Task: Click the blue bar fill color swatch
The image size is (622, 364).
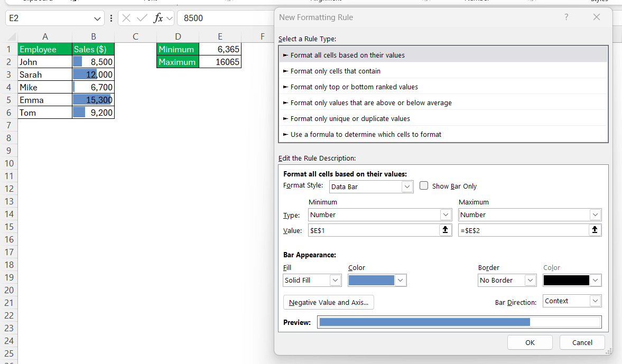Action: click(x=372, y=280)
